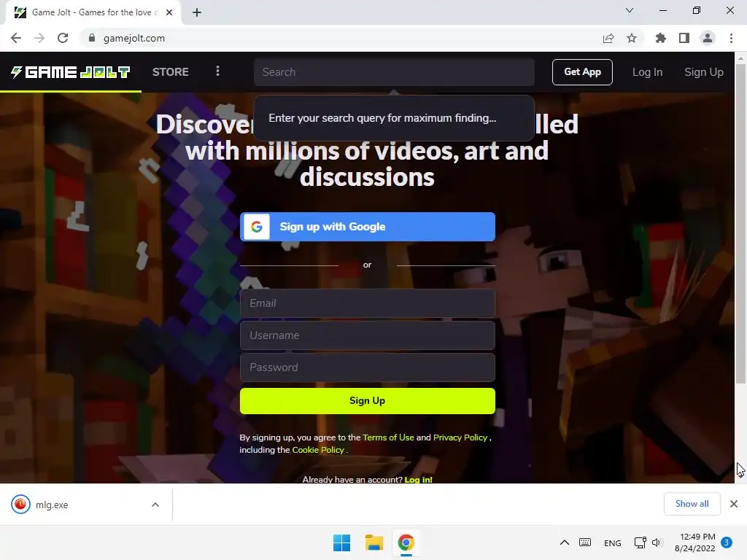
Task: Show hidden system tray icons
Action: pyautogui.click(x=565, y=542)
